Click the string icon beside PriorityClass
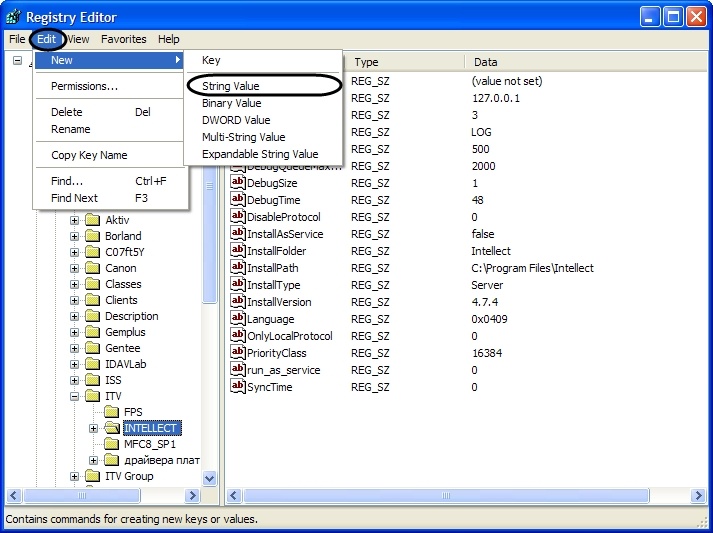 (238, 353)
